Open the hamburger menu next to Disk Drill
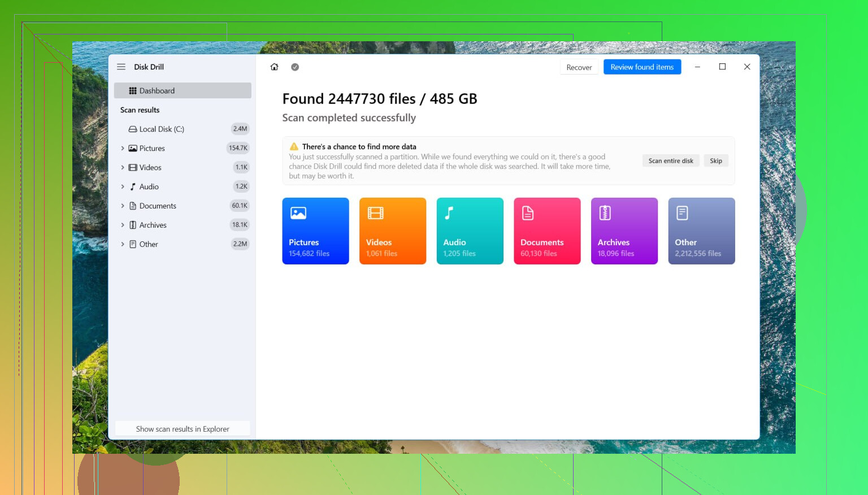The height and width of the screenshot is (495, 868). [121, 67]
